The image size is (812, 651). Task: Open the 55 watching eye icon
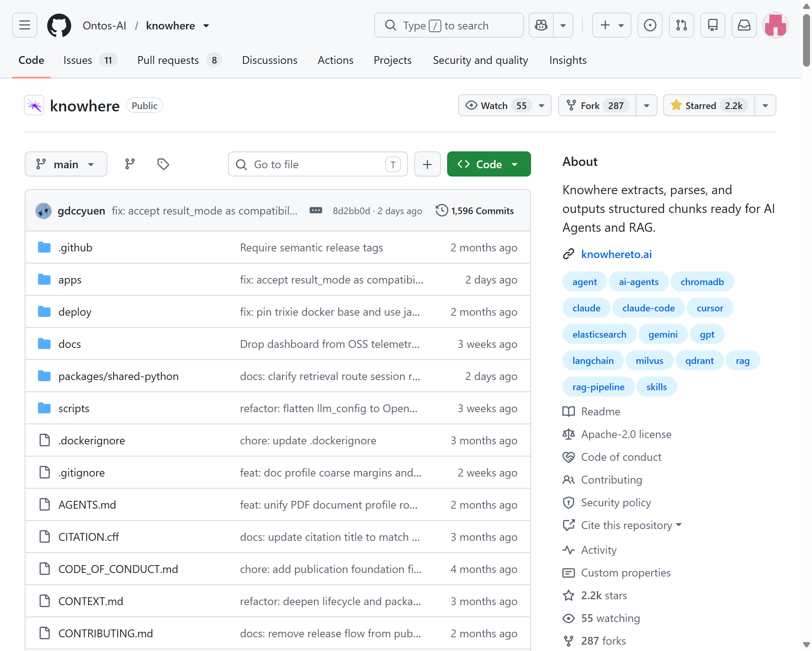[x=569, y=618]
